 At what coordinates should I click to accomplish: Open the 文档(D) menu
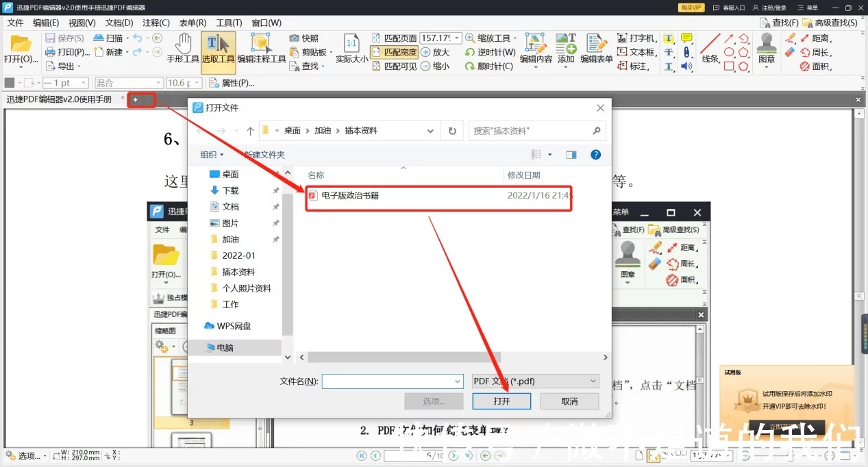coord(119,23)
